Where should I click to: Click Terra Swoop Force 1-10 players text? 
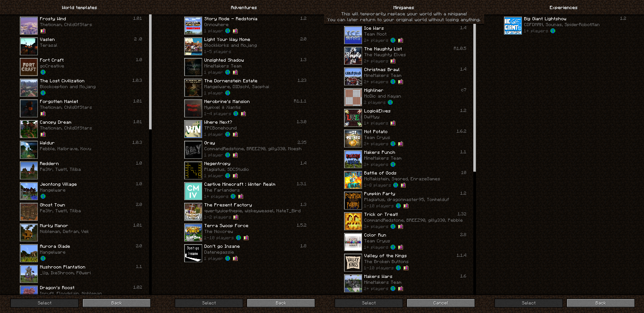pos(219,238)
